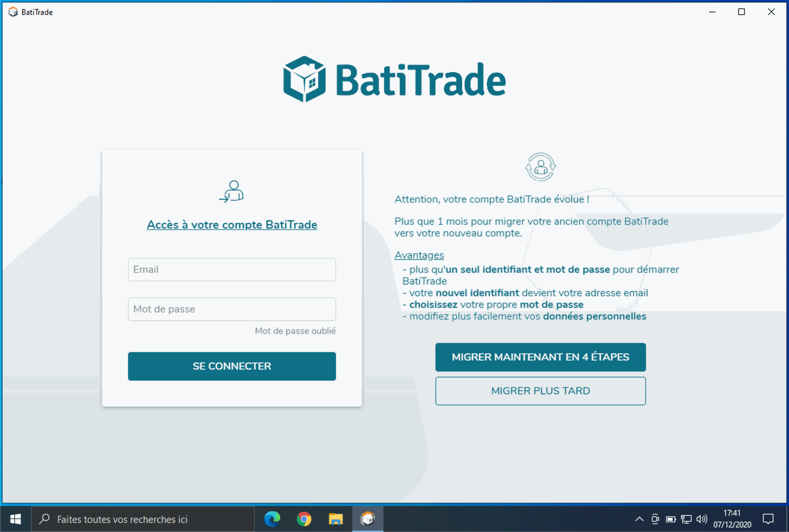789x532 pixels.
Task: Open the Mot de passe oublié link
Action: pos(295,331)
